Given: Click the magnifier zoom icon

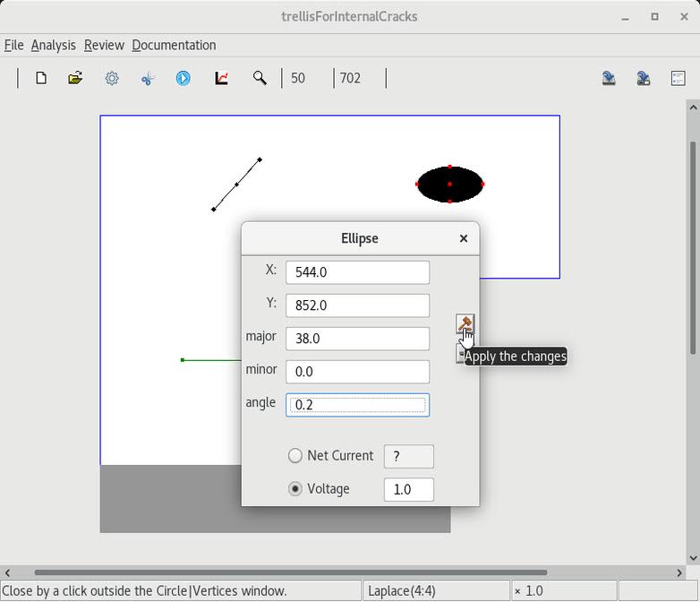Looking at the screenshot, I should tap(260, 79).
